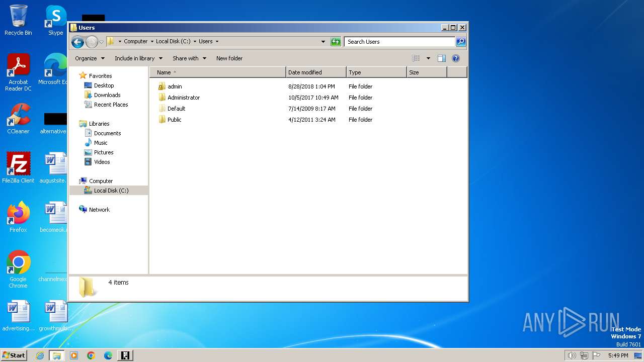Open recent pages dropdown next to Forward

click(101, 42)
